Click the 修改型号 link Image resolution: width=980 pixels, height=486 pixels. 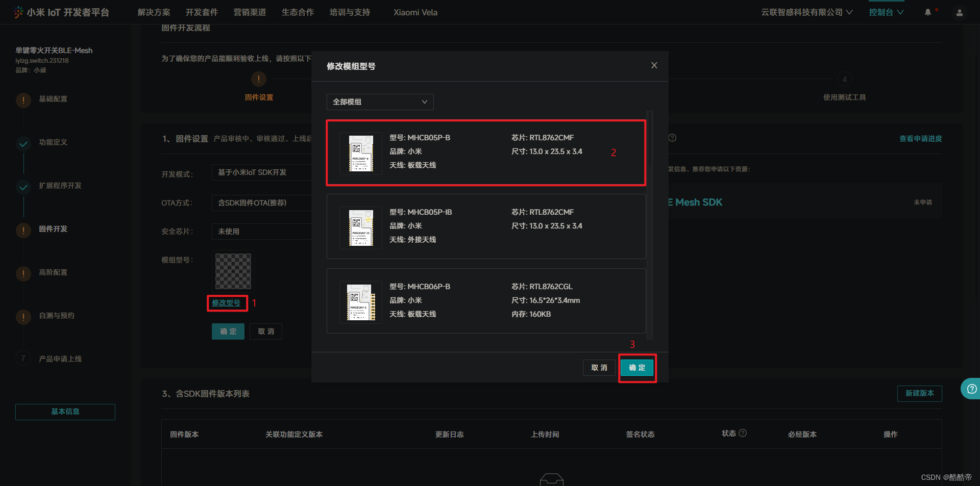[226, 303]
